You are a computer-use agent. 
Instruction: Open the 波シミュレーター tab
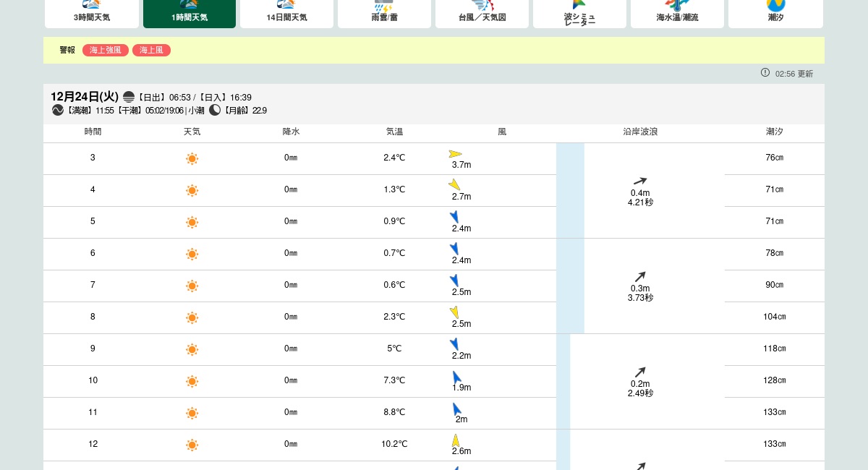coord(579,14)
